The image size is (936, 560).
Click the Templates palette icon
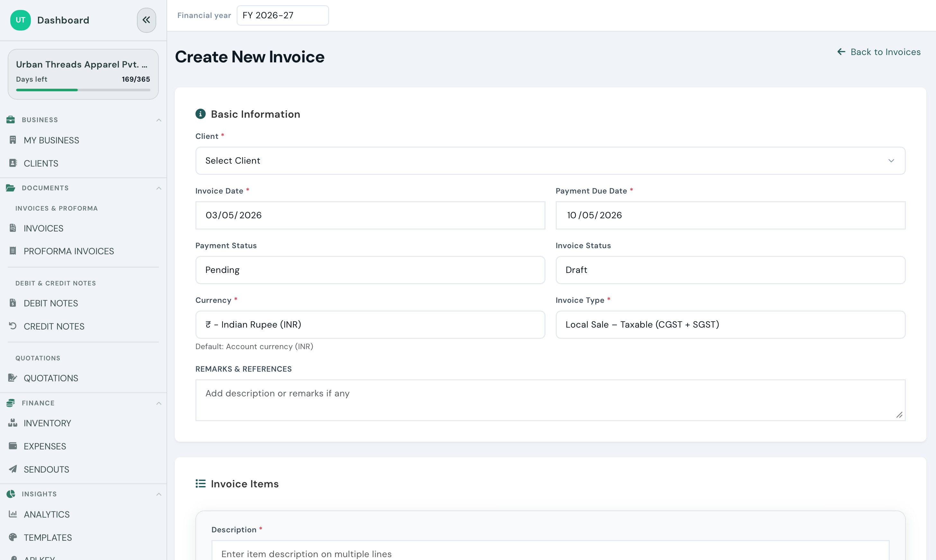13,537
